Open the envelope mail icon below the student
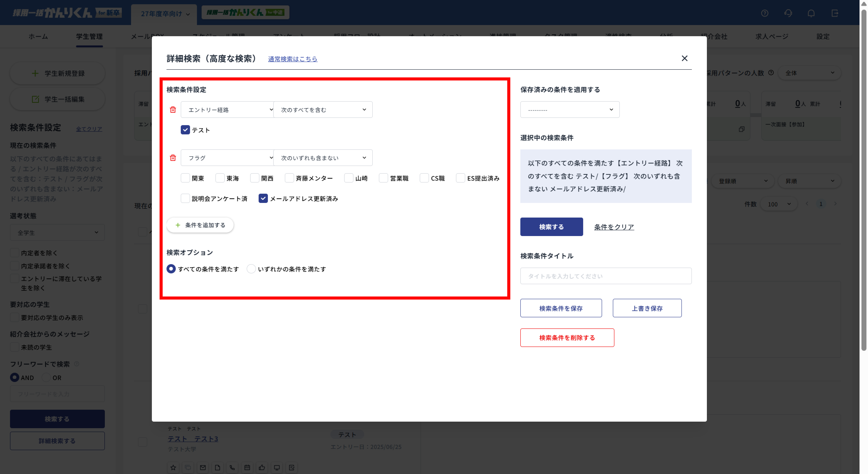The width and height of the screenshot is (868, 474). pyautogui.click(x=203, y=468)
